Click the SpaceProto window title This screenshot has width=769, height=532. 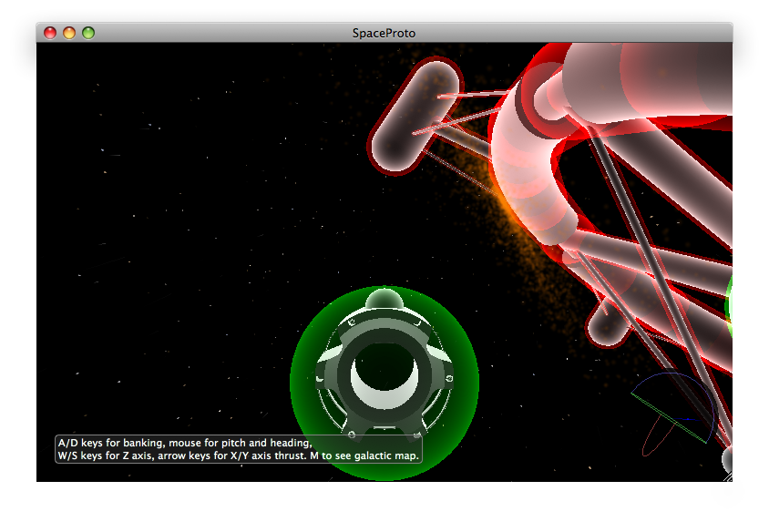384,33
